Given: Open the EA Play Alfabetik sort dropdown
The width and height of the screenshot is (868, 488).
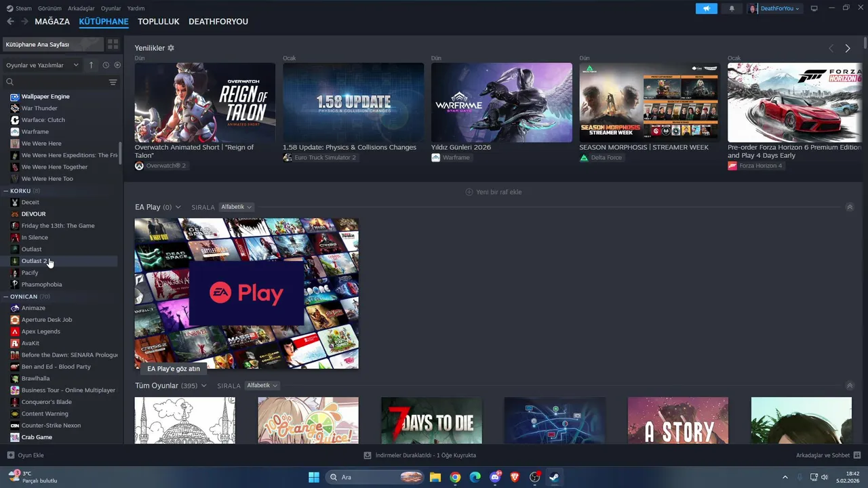Looking at the screenshot, I should point(237,207).
